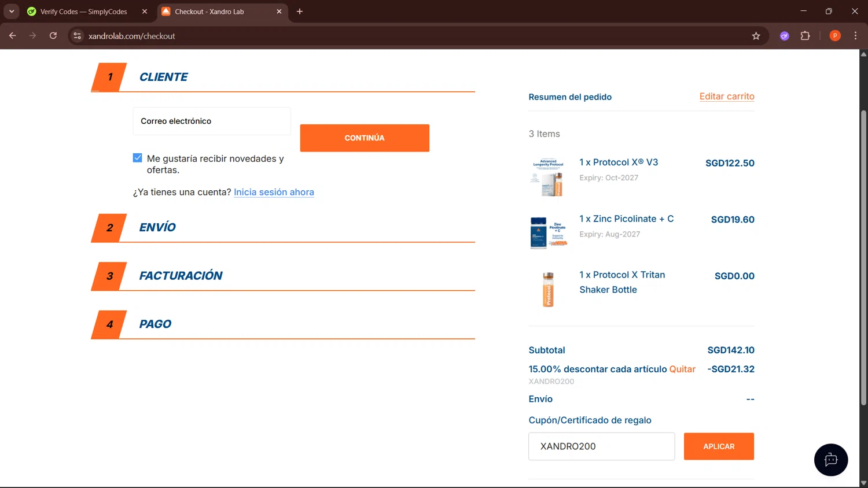Open the Chrome profile avatar
Image resolution: width=868 pixels, height=488 pixels.
point(835,36)
